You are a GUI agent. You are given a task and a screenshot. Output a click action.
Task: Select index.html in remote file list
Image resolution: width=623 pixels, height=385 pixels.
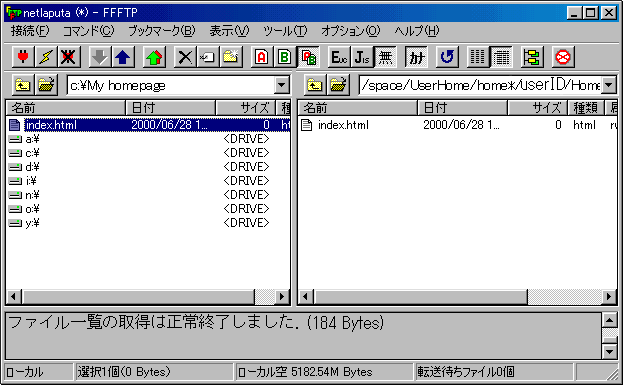point(343,125)
